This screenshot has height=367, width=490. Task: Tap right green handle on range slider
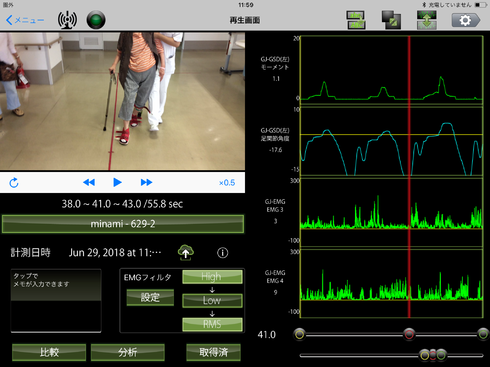point(441,355)
